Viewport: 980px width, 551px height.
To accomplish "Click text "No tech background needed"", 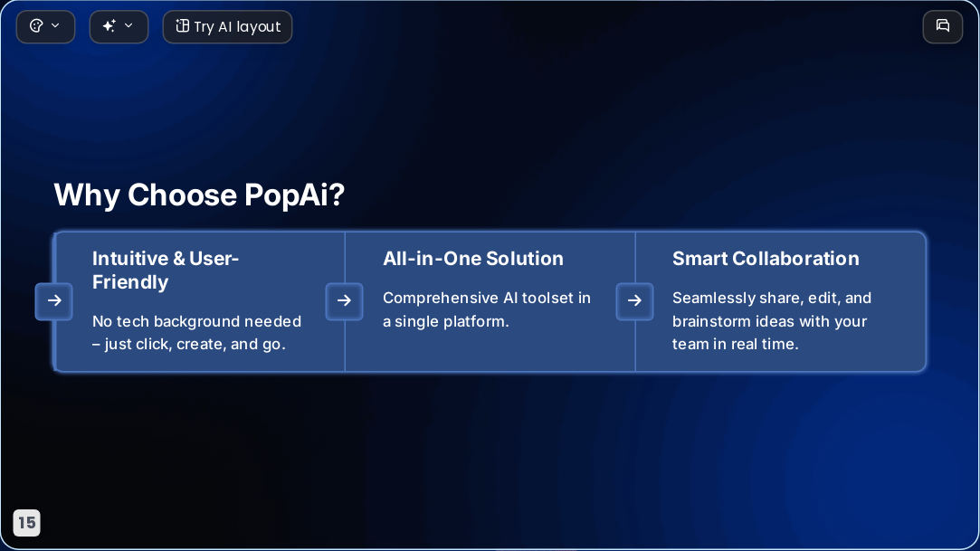I will pyautogui.click(x=197, y=321).
